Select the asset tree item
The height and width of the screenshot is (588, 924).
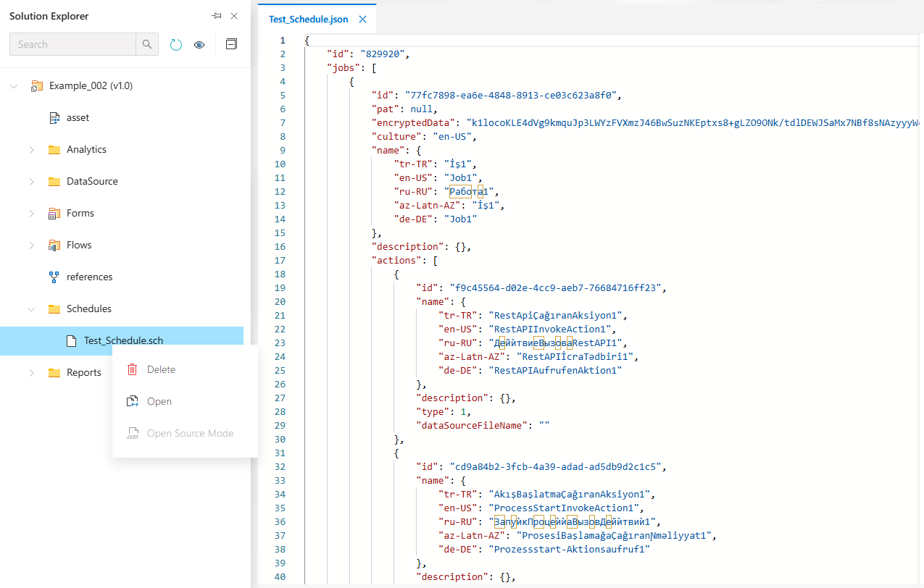tap(78, 117)
